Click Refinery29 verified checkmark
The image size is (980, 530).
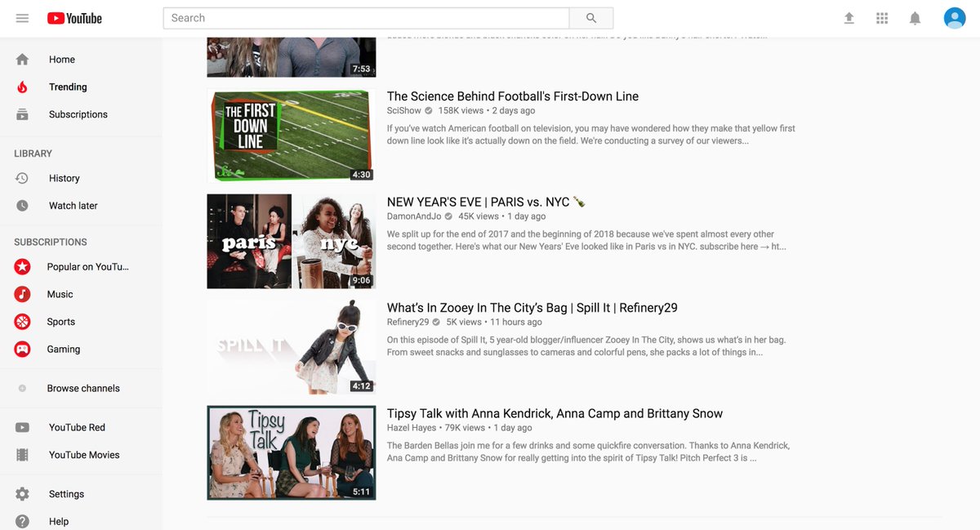tap(436, 322)
